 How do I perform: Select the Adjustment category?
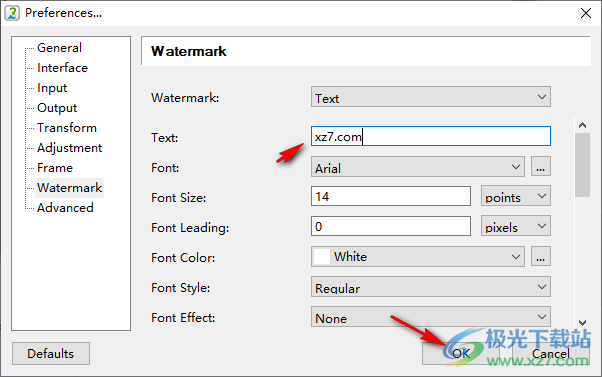(x=69, y=147)
